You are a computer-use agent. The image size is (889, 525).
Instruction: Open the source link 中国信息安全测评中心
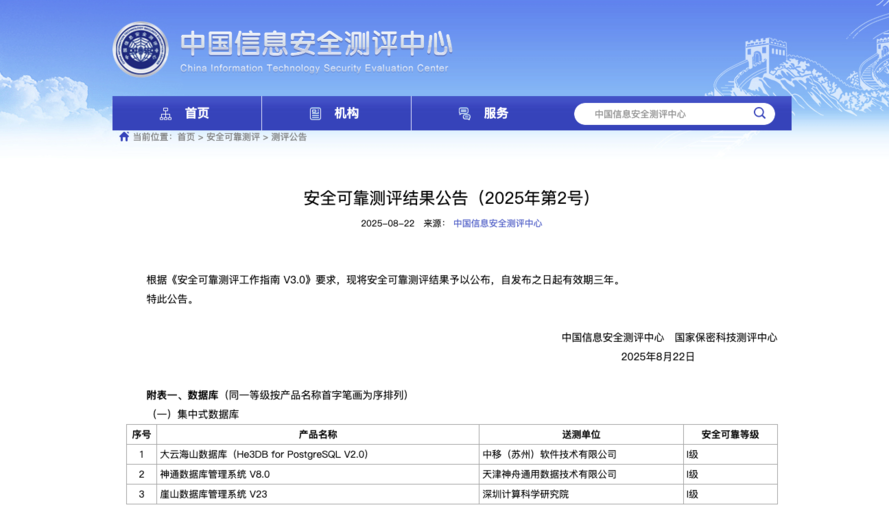click(497, 223)
